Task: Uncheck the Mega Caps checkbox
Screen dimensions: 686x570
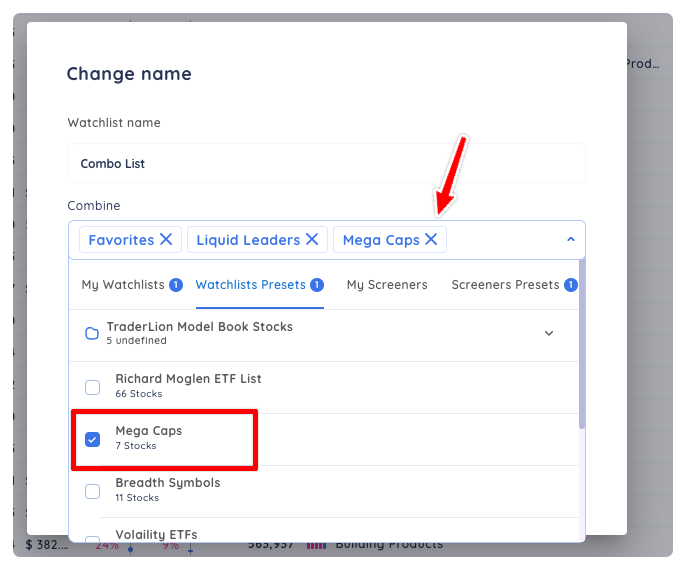Action: pos(92,439)
